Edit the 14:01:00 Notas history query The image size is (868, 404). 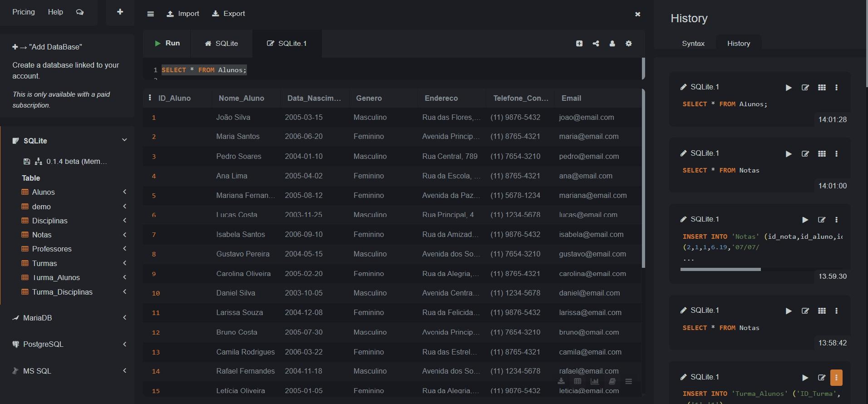[x=805, y=154]
